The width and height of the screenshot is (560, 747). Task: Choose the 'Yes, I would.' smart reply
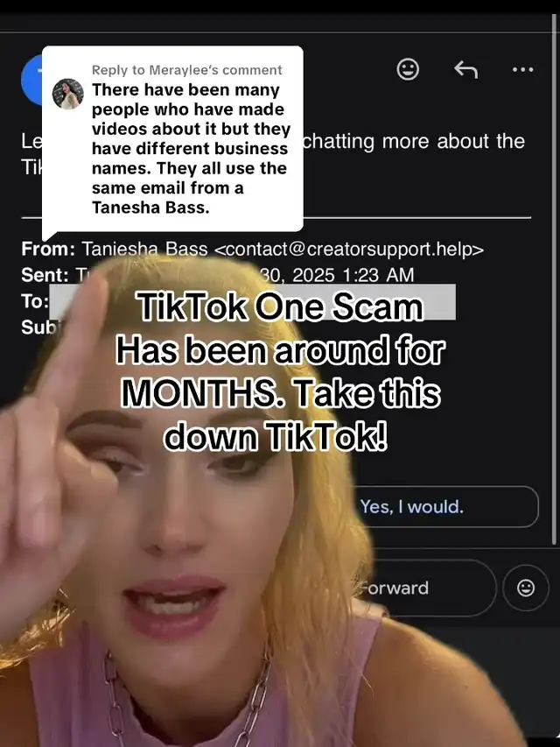click(x=412, y=506)
